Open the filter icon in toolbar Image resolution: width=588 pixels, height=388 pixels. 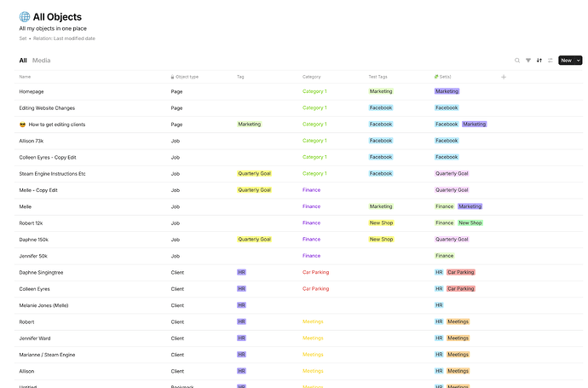[528, 61]
